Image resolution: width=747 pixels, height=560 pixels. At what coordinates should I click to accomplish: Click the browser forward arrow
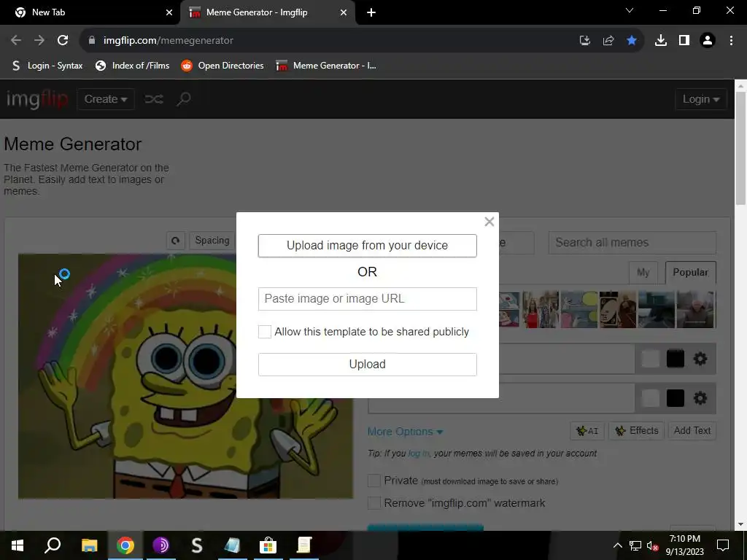pyautogui.click(x=39, y=41)
